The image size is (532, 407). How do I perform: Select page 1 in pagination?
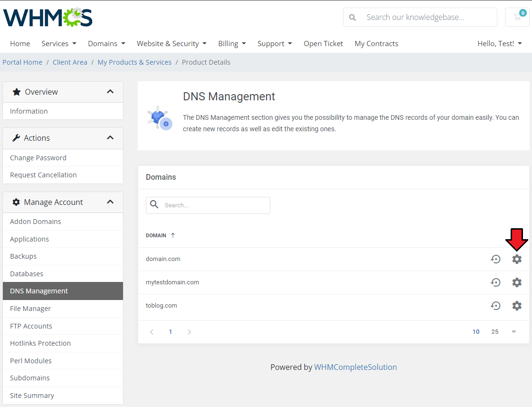pos(171,331)
